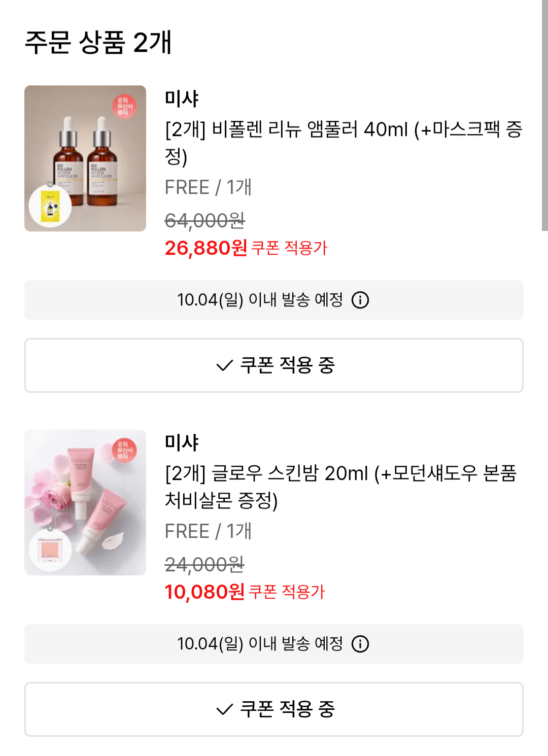The height and width of the screenshot is (756, 548).
Task: Tap second 10.04(일) 이내 발송 예정 bar
Action: click(x=274, y=644)
